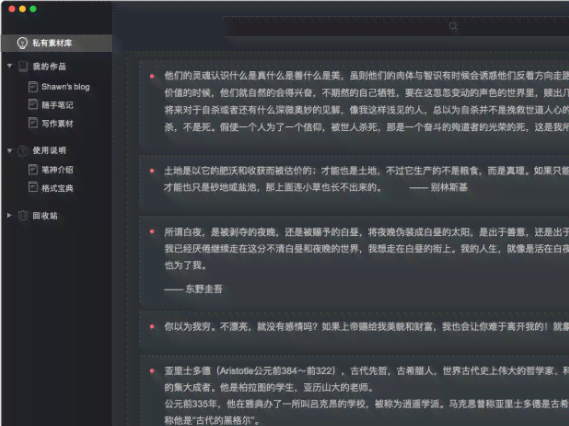Viewport: 569px width, 426px height.
Task: Click the document icon beside 笔神介绍
Action: (x=33, y=169)
